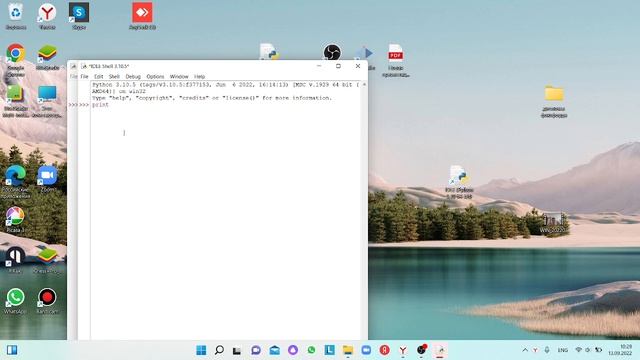Select the yellow folder on desktop
This screenshot has height=360, width=640.
click(x=554, y=101)
